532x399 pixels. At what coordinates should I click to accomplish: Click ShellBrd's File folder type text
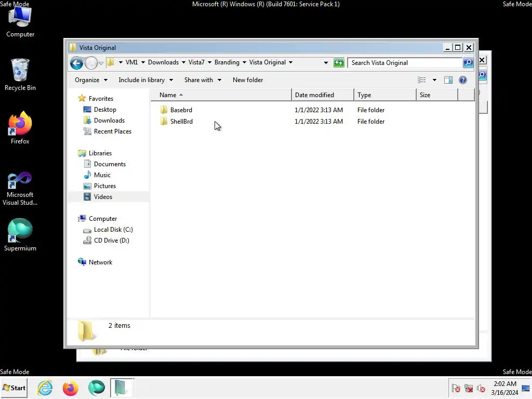(x=371, y=122)
